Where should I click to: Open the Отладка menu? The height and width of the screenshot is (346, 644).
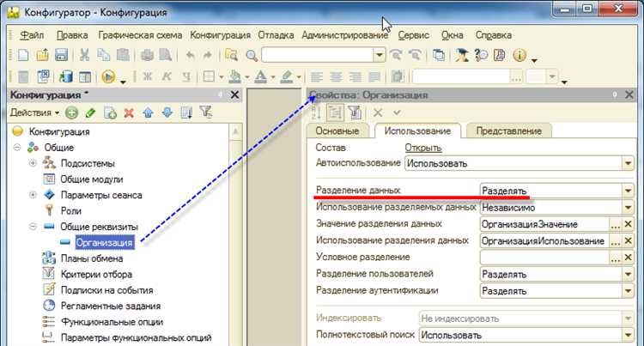tap(276, 35)
